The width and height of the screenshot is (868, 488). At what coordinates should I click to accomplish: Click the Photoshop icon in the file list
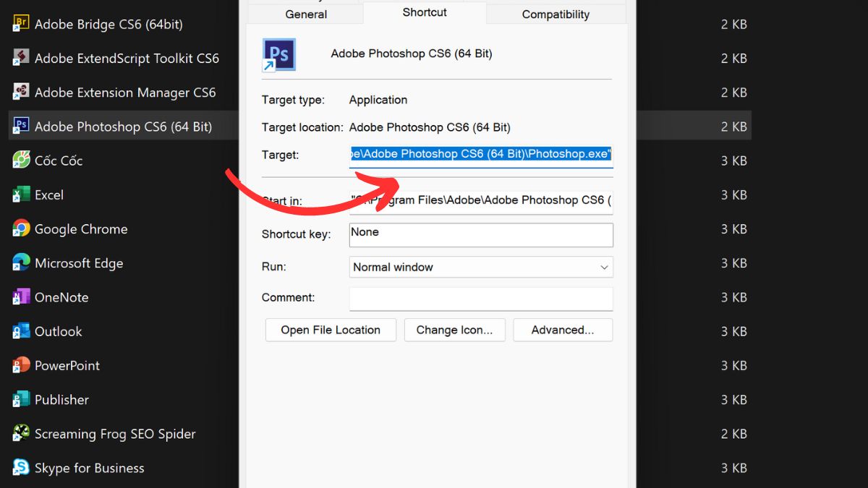21,127
